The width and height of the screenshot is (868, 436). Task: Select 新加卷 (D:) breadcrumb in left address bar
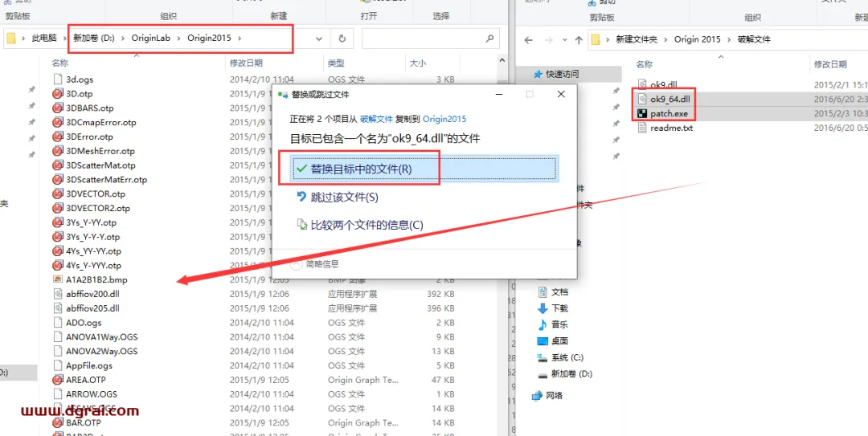(x=93, y=39)
